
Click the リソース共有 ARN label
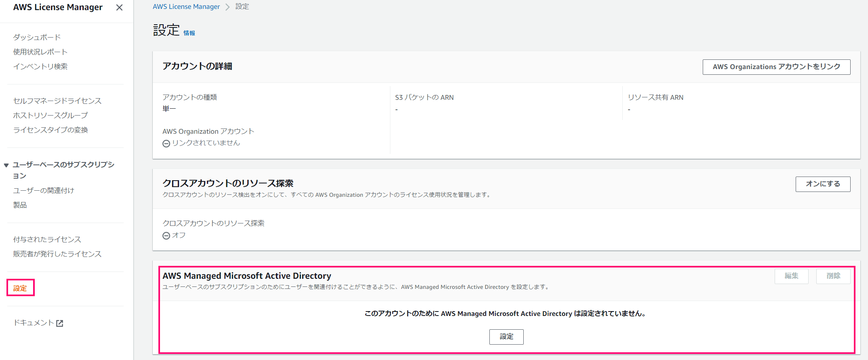pos(655,97)
